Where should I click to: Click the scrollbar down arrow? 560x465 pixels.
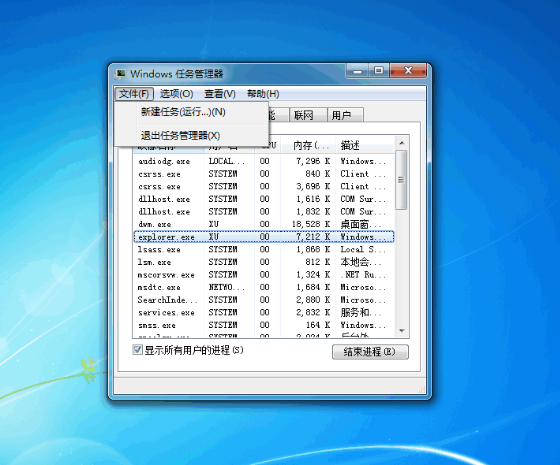401,331
